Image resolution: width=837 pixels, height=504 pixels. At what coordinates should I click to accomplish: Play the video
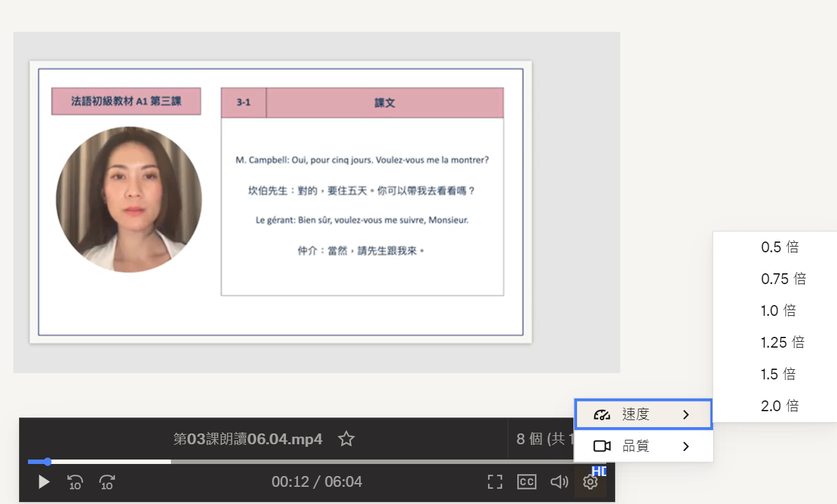click(x=44, y=482)
